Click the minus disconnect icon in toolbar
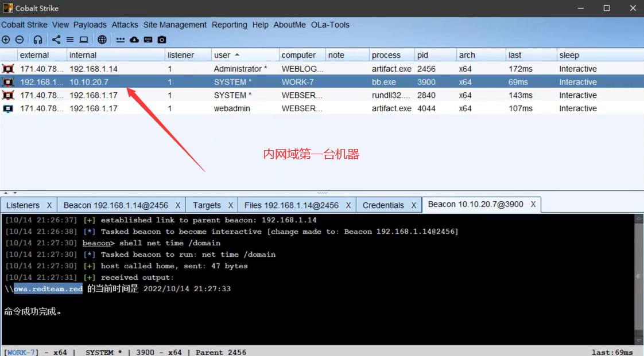 20,40
